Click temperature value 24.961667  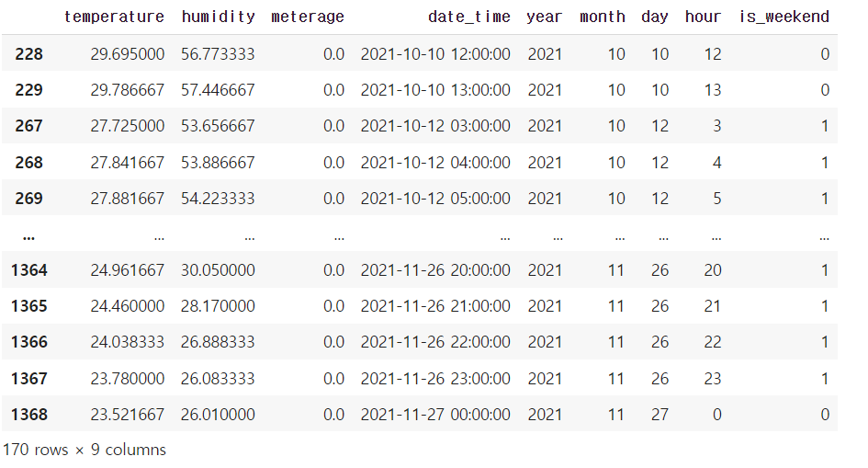[x=128, y=270]
